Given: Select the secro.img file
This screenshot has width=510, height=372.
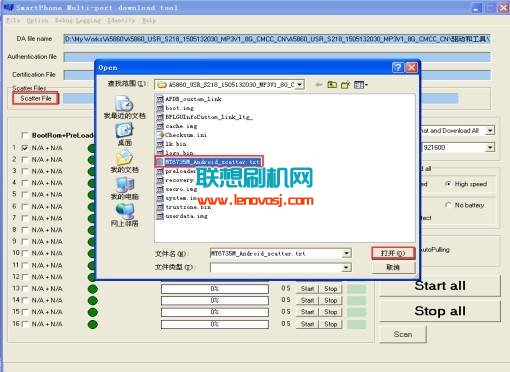Looking at the screenshot, I should tap(177, 189).
